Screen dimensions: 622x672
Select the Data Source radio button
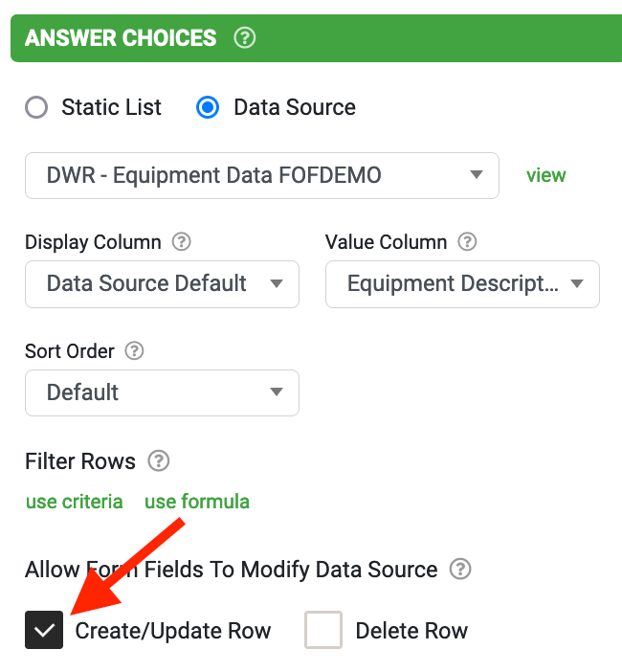pyautogui.click(x=208, y=107)
